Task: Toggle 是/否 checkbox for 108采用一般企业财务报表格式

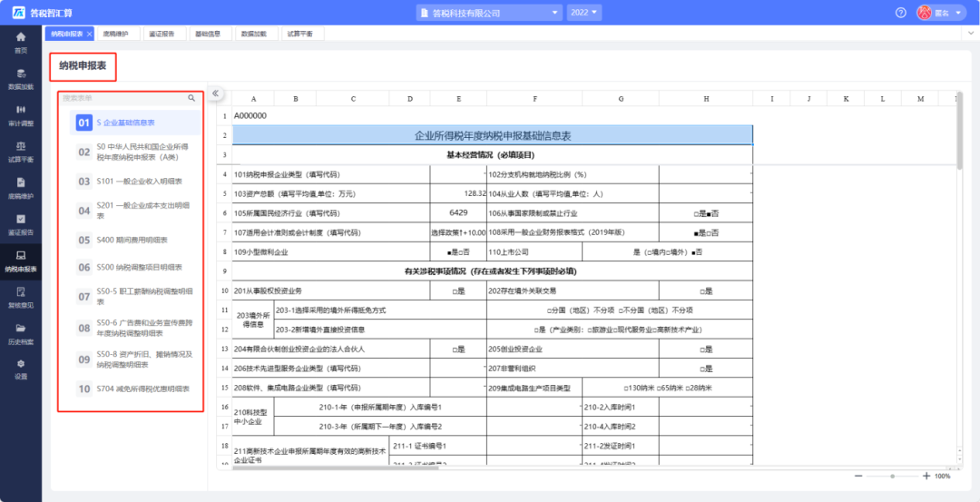Action: point(706,232)
